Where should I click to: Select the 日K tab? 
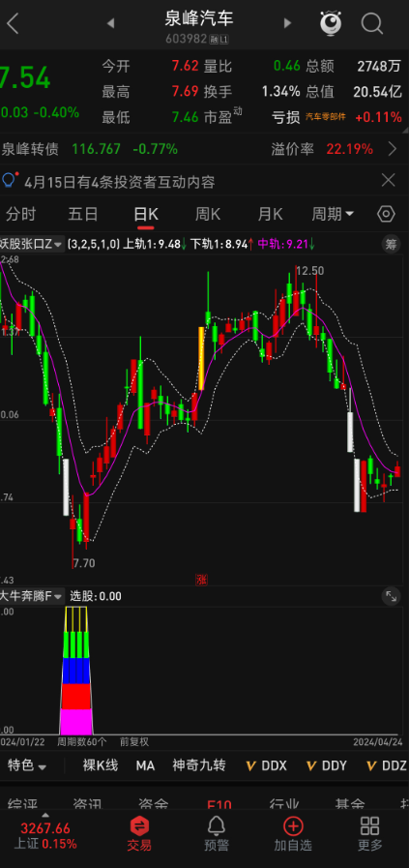pos(146,214)
